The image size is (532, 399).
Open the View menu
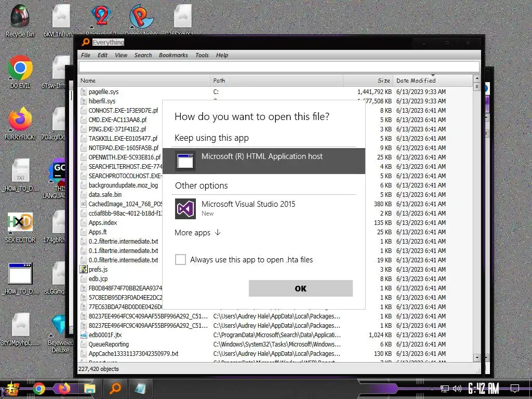point(121,55)
